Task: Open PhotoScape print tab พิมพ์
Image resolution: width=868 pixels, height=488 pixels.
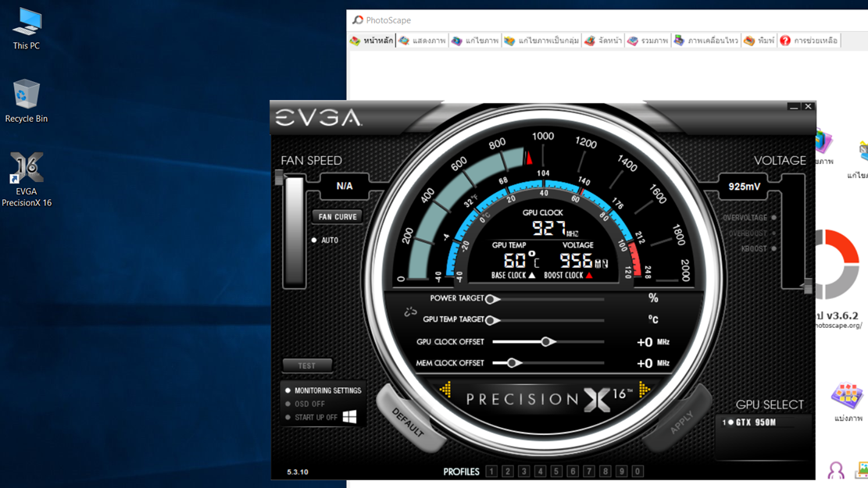Action: [x=759, y=41]
